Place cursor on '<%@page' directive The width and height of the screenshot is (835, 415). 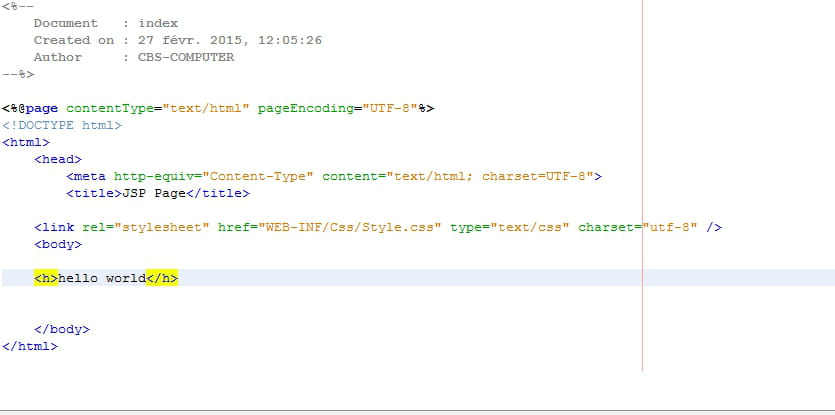[x=30, y=109]
